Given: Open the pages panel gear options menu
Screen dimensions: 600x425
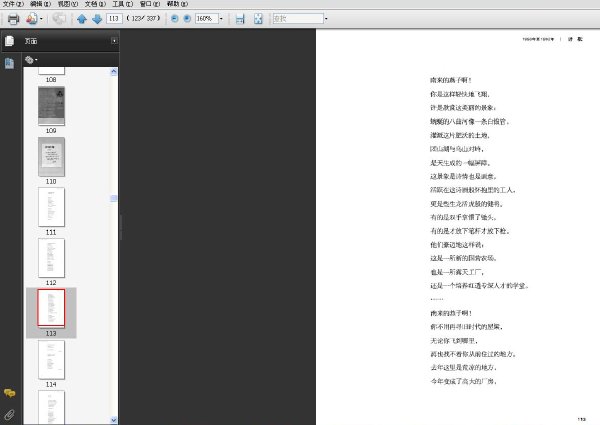Looking at the screenshot, I should (x=31, y=60).
